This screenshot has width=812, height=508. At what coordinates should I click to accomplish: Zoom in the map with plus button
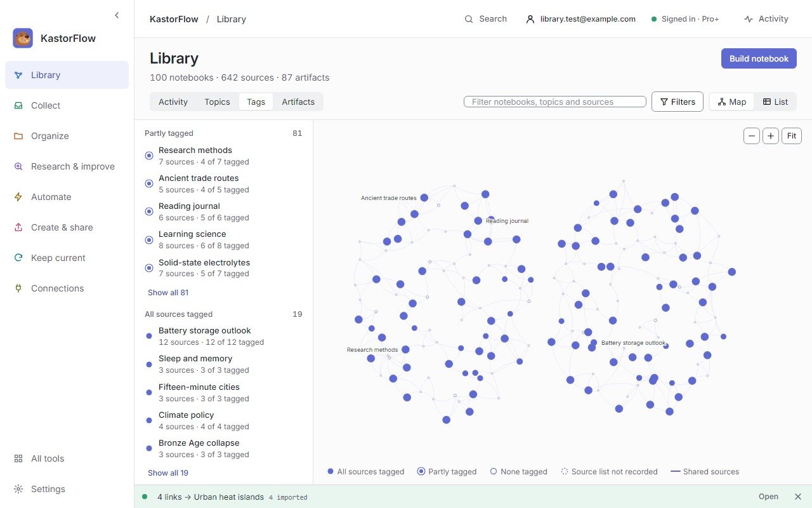(771, 136)
